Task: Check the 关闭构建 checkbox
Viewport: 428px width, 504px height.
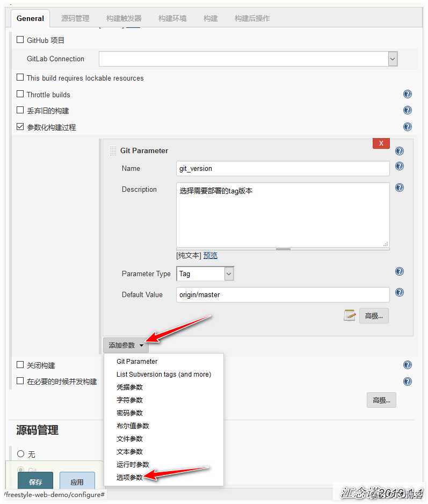Action: [20, 365]
